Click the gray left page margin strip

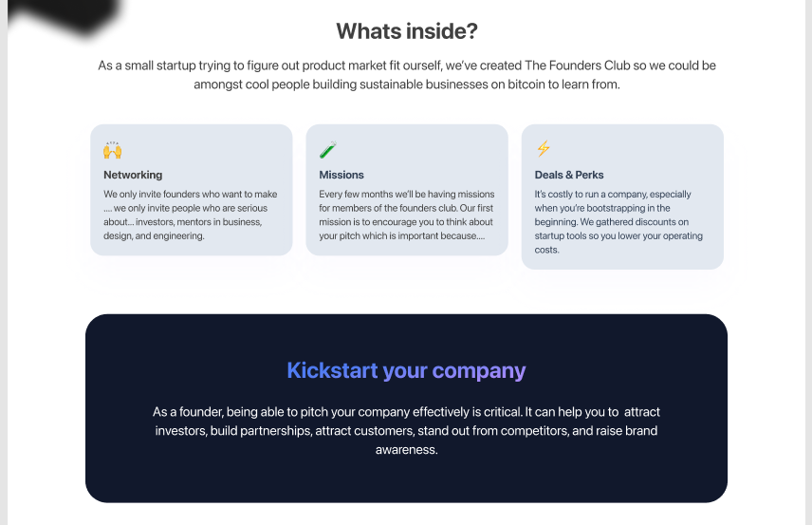point(4,262)
